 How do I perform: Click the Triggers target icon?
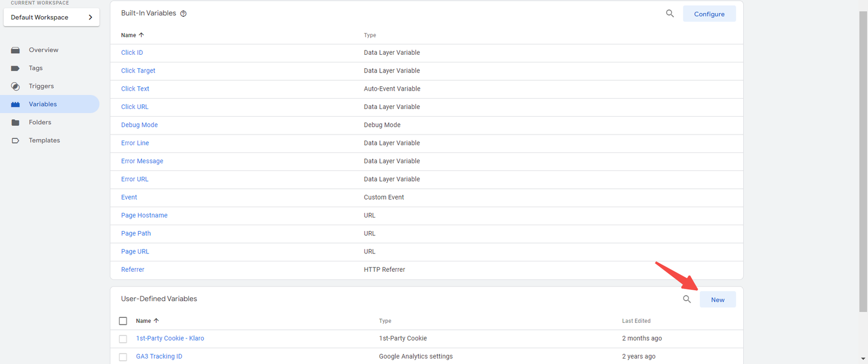(15, 86)
